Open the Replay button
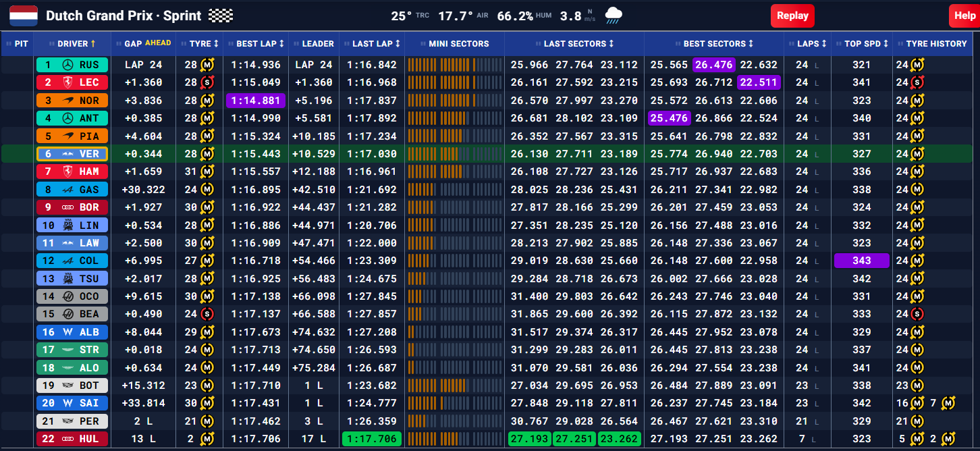The height and width of the screenshot is (451, 980). point(792,16)
